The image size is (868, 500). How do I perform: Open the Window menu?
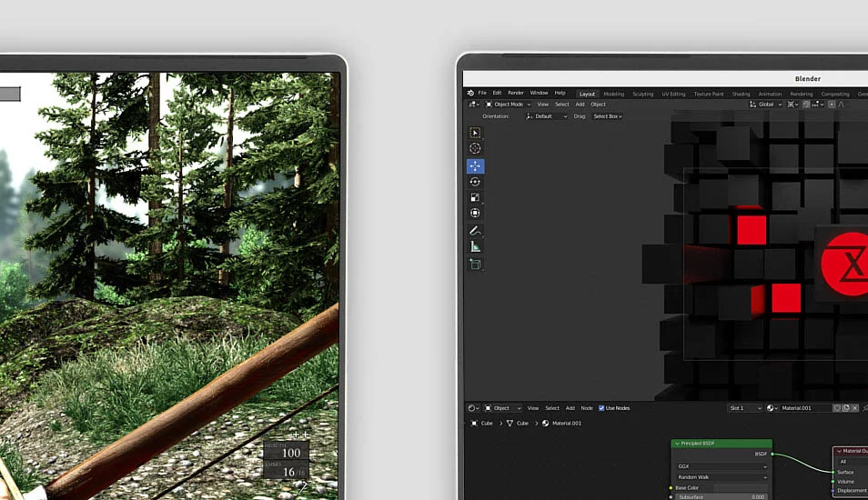click(x=539, y=93)
